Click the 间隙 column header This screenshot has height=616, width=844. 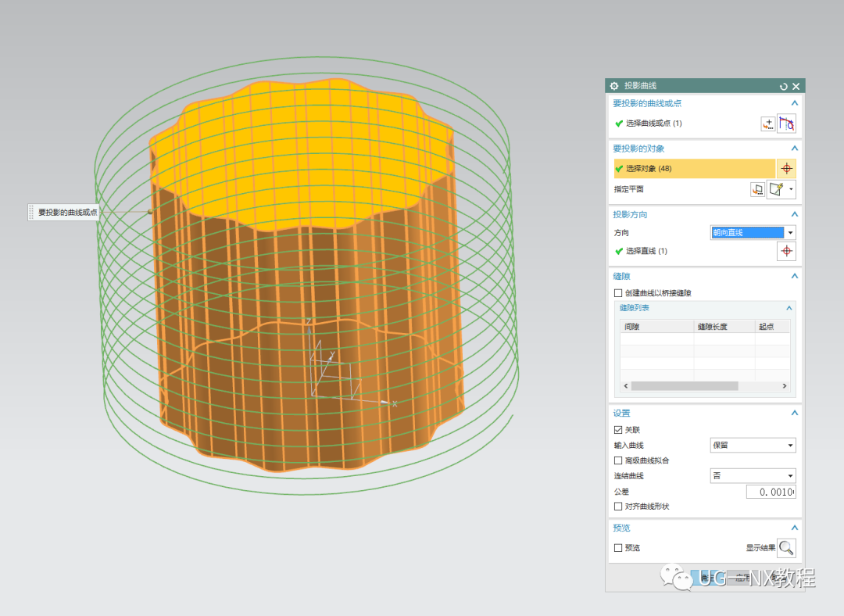pos(656,326)
